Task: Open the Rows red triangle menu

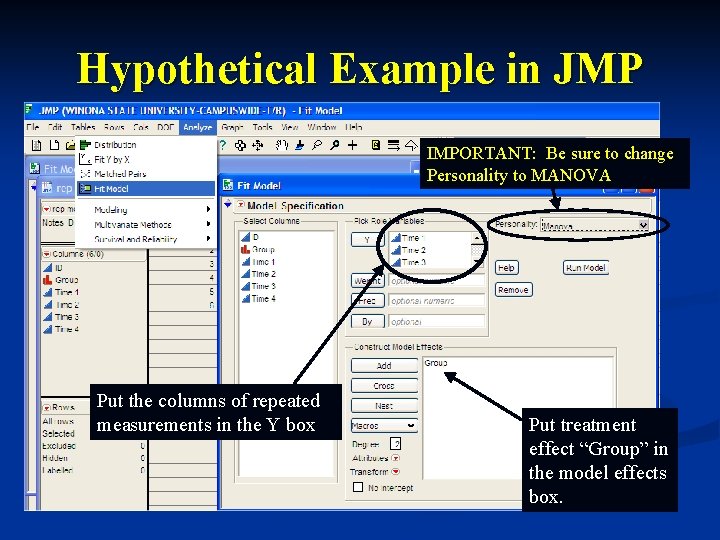Action: tap(46, 407)
